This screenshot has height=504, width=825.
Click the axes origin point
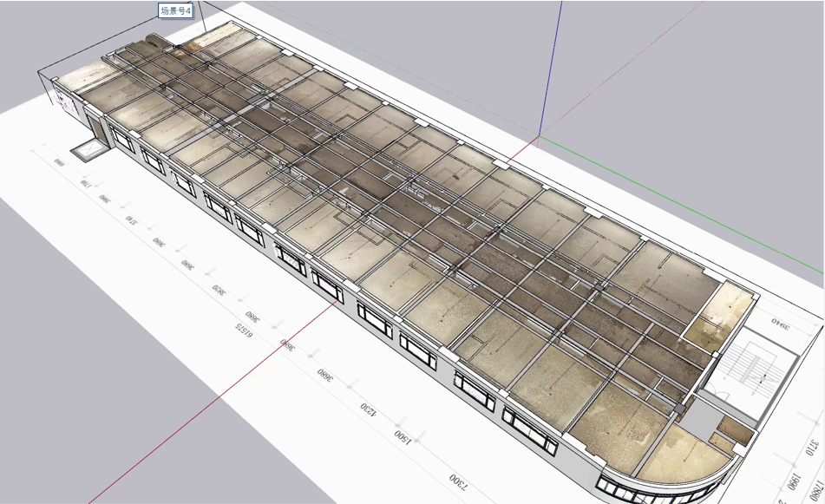[x=539, y=137]
